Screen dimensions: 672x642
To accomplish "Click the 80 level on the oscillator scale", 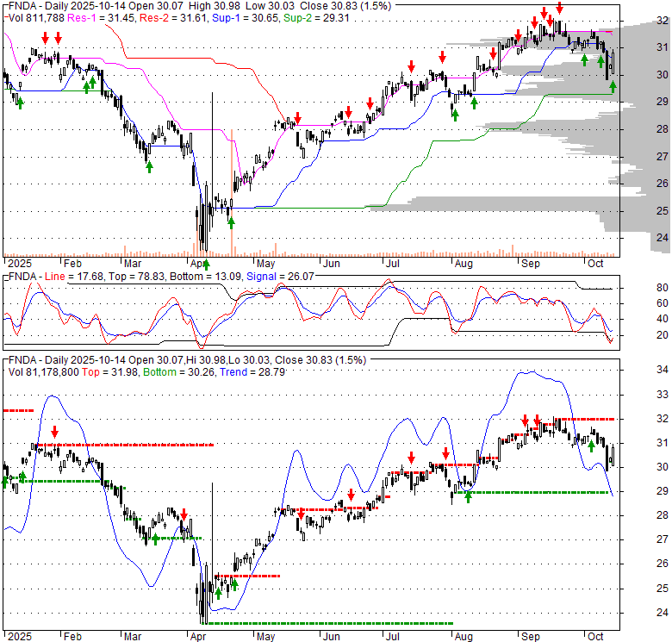I will [663, 288].
